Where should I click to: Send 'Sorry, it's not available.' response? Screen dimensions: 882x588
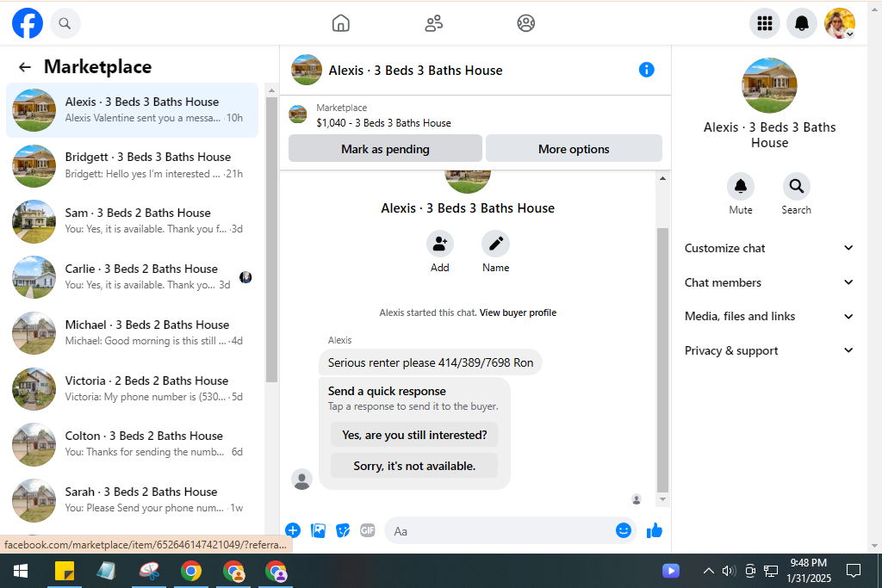[414, 466]
